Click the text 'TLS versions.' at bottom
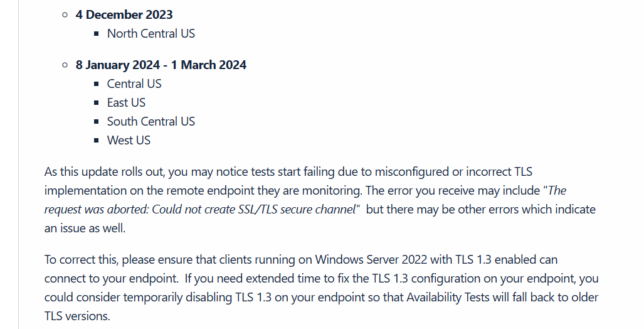Viewport: 644px width, 329px height. pyautogui.click(x=77, y=316)
